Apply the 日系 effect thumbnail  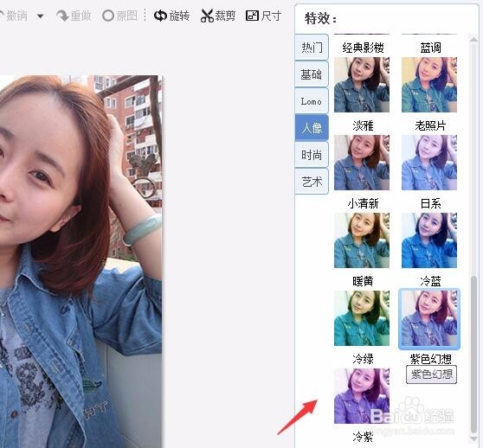[429, 163]
